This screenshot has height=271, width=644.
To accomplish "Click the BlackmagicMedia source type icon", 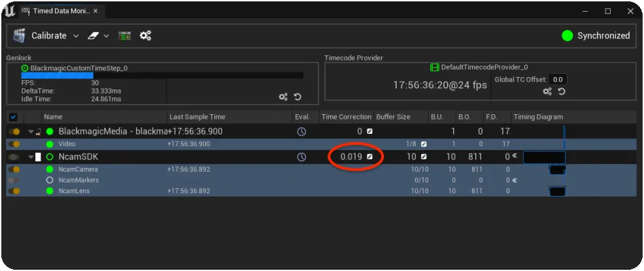I will (39, 132).
